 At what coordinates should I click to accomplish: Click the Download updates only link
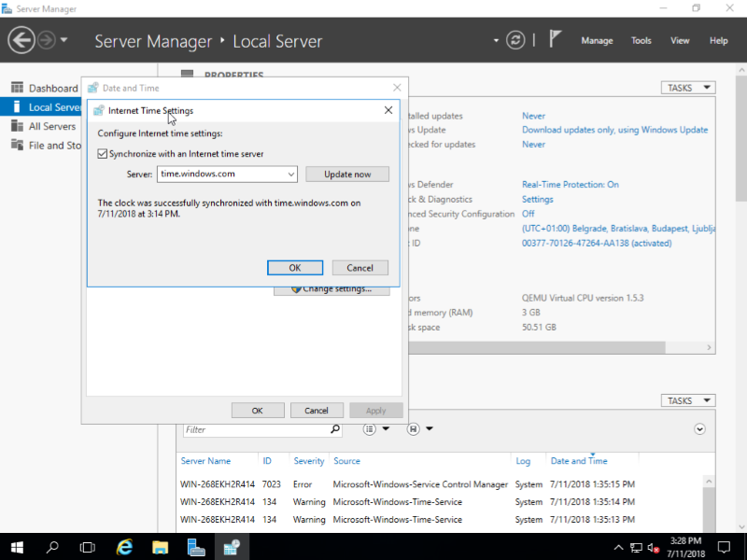point(614,130)
